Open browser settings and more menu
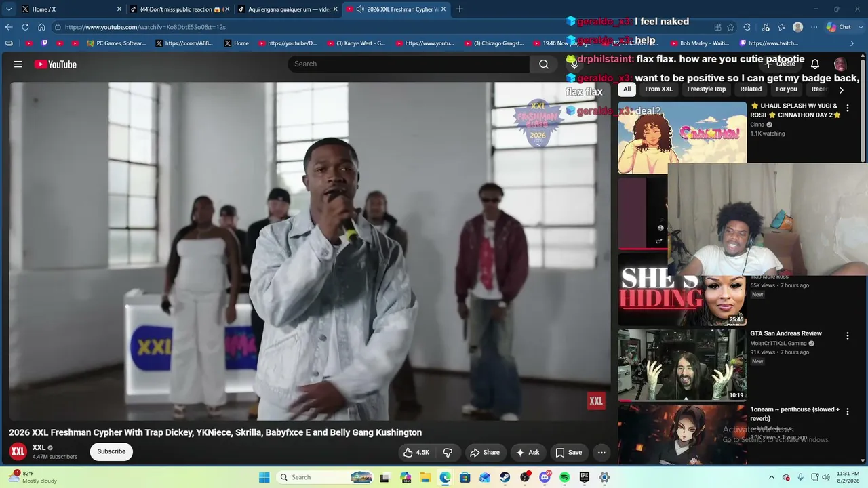 click(x=814, y=27)
